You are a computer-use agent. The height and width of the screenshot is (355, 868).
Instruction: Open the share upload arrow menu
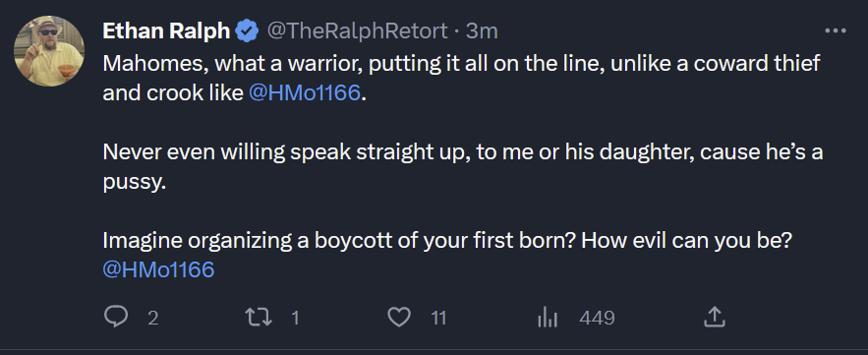[x=714, y=318]
